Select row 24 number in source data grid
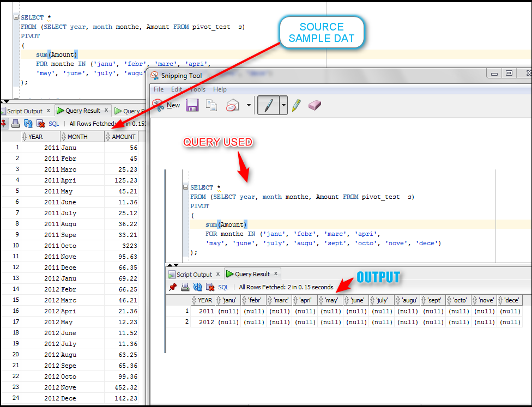This screenshot has height=407, width=532. (x=11, y=398)
